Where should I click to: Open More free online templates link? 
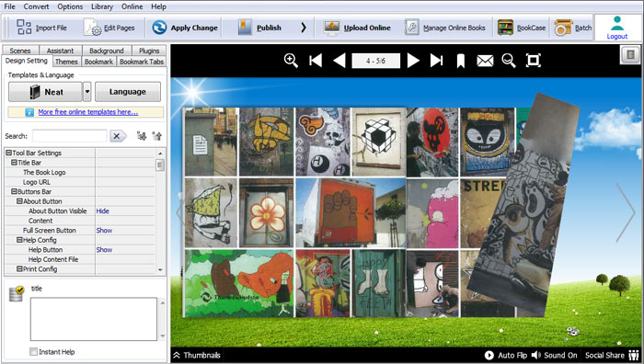tap(88, 111)
